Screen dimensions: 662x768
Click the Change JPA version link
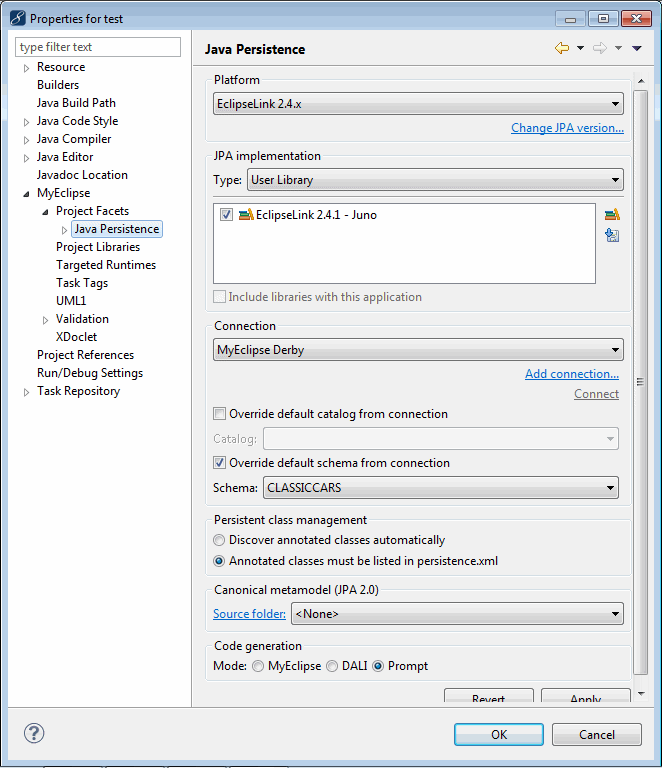click(567, 128)
